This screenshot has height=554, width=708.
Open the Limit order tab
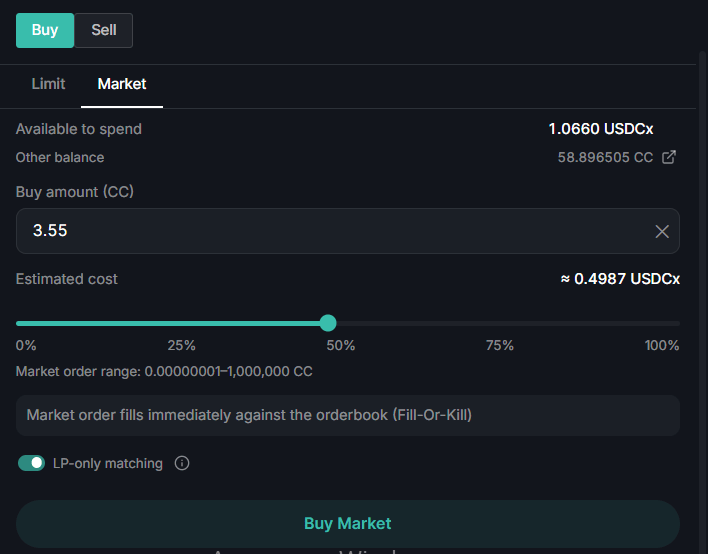(x=48, y=84)
